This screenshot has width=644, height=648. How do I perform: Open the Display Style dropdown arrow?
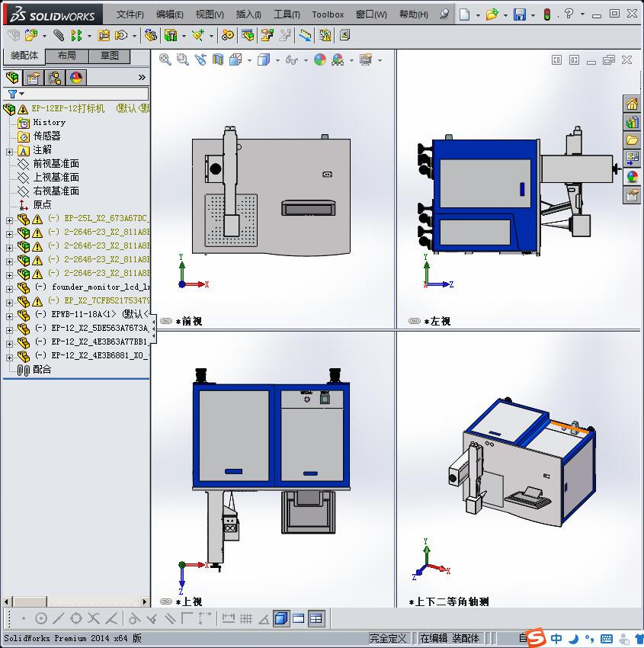277,61
